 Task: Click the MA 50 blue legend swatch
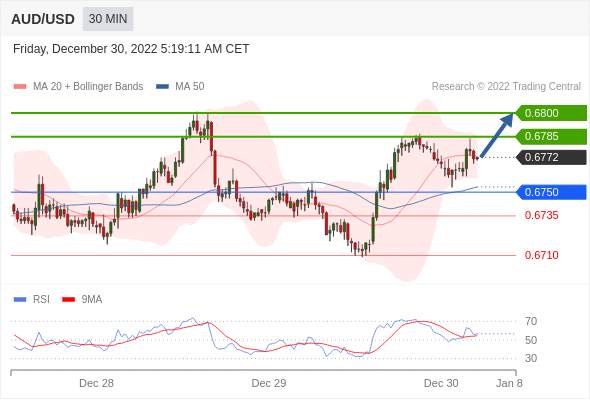[162, 87]
